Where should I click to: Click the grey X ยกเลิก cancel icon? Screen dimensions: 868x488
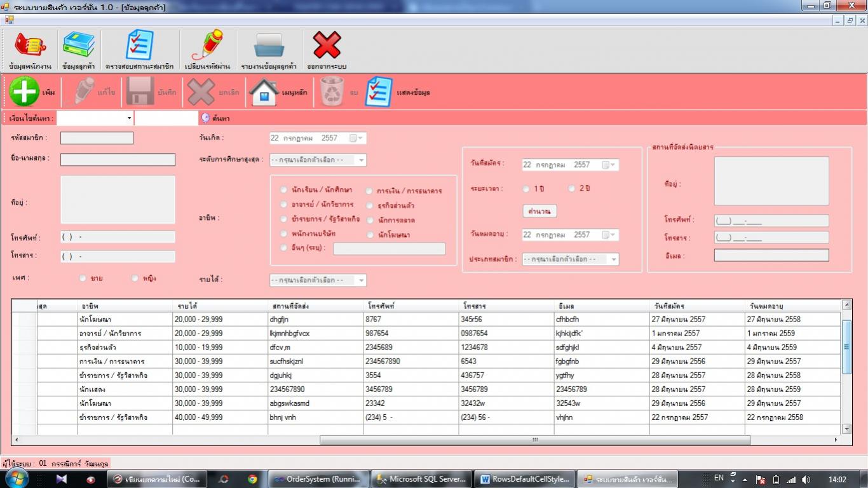pos(201,91)
